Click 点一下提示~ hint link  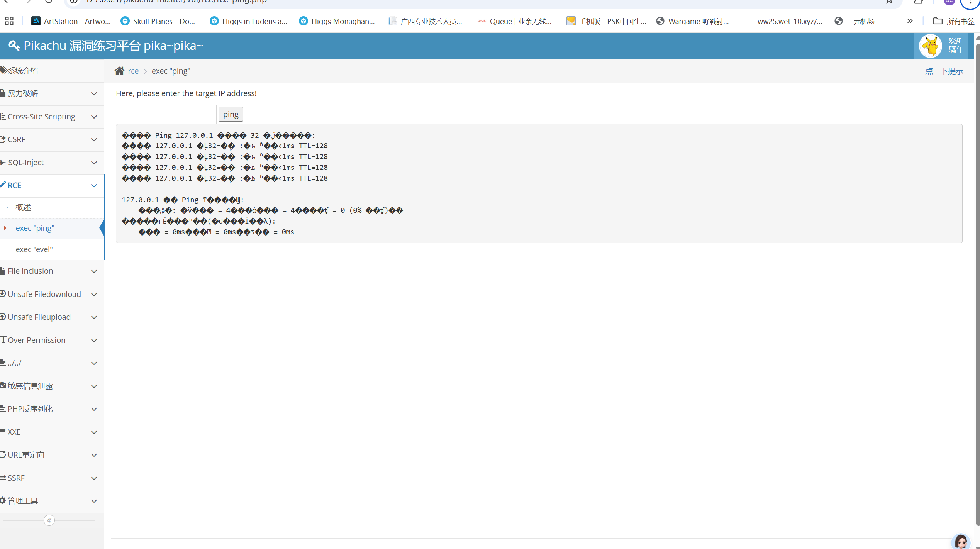[x=946, y=71]
